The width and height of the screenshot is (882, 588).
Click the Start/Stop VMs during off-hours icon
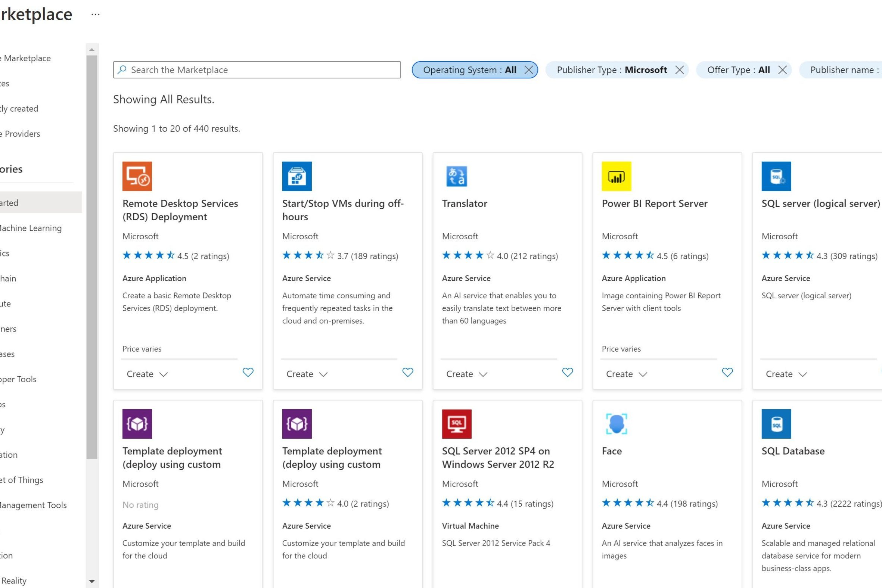[x=296, y=176]
